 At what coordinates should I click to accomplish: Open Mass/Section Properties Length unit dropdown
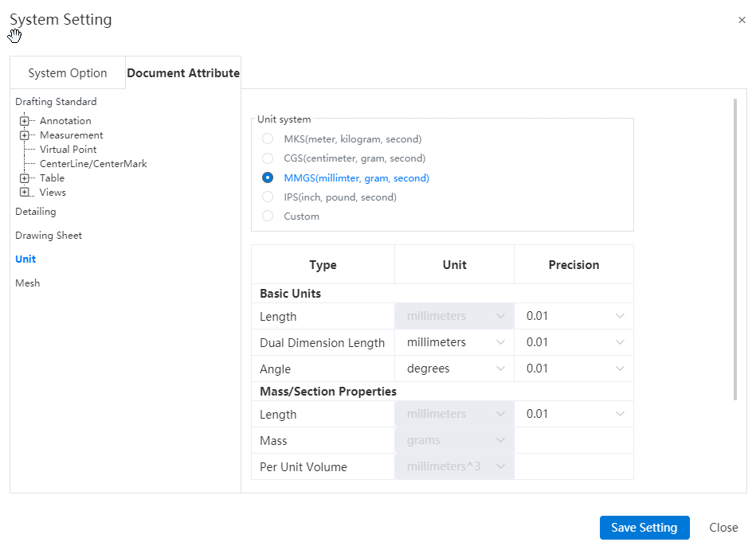[x=454, y=414]
